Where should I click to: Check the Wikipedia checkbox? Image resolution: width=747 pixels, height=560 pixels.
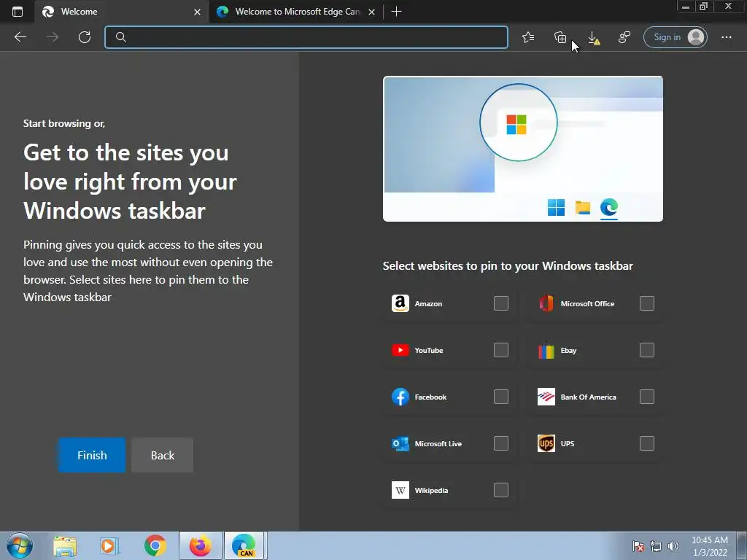[x=500, y=490]
